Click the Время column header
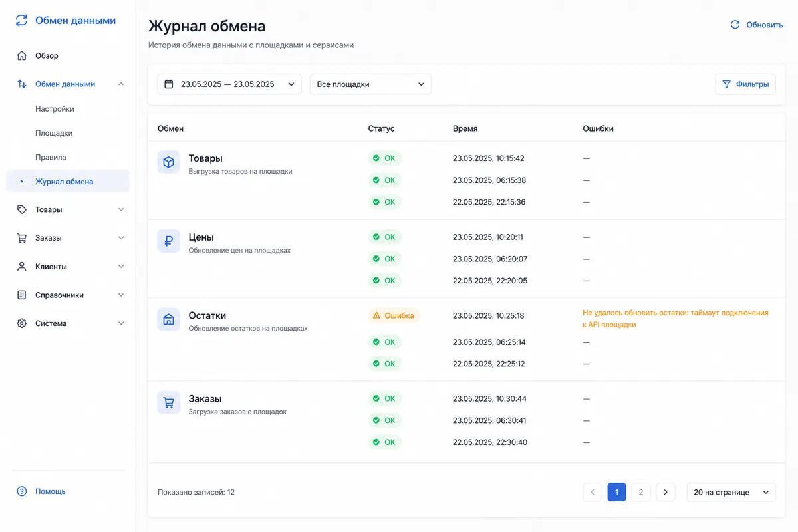This screenshot has height=532, width=798. (x=465, y=128)
